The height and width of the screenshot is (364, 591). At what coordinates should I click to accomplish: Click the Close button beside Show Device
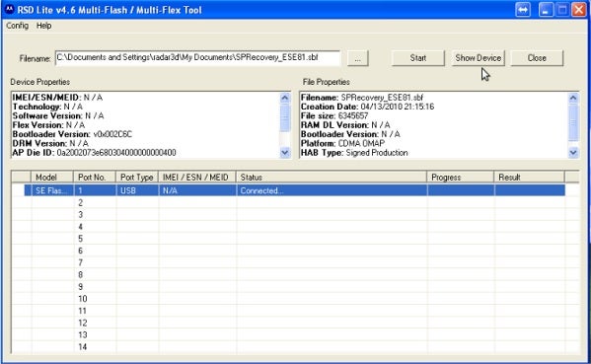tap(537, 58)
